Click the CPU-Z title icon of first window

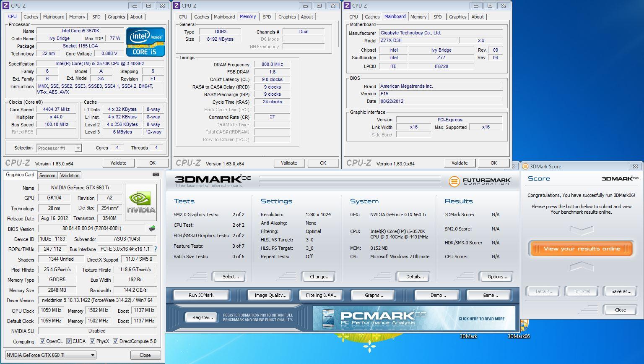tap(6, 5)
